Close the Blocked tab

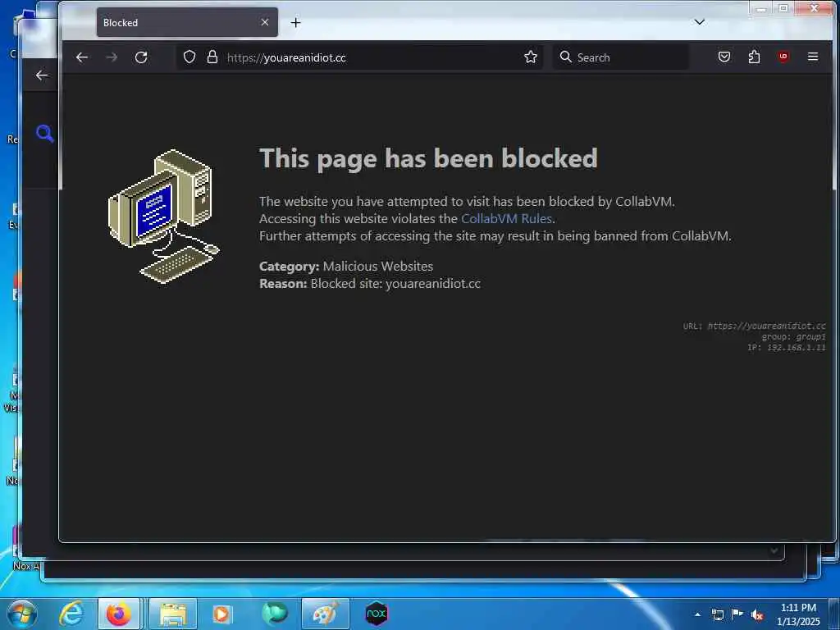(265, 22)
